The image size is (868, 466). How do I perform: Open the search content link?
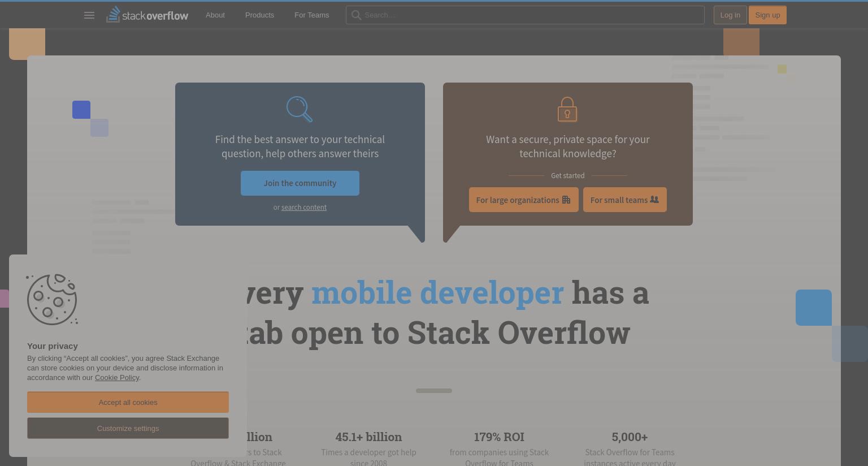pos(304,208)
